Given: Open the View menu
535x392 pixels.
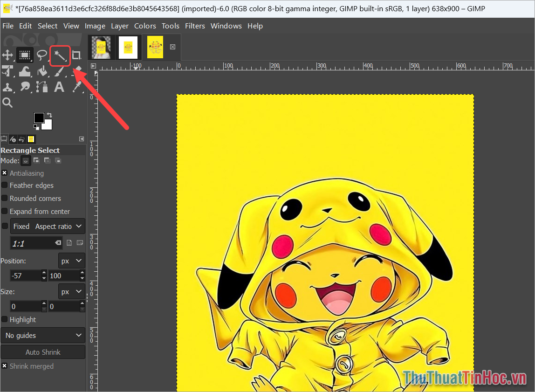Looking at the screenshot, I should click(x=71, y=26).
